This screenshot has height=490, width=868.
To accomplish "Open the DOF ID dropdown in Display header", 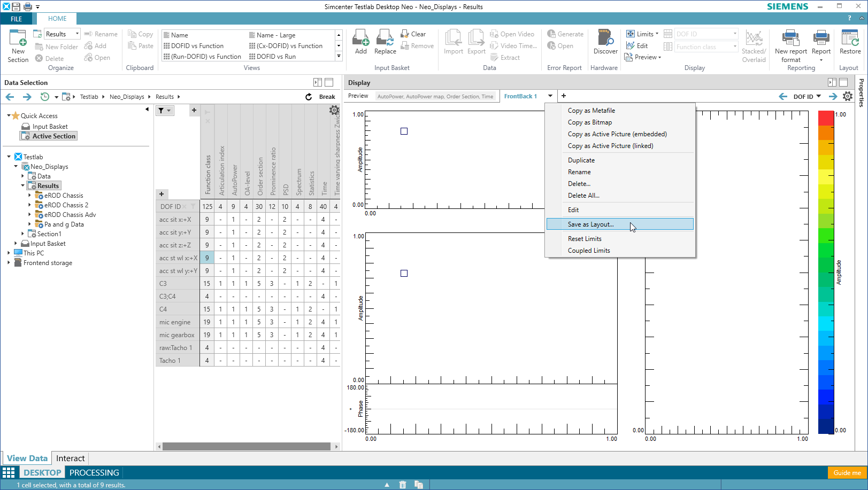I will (x=807, y=97).
